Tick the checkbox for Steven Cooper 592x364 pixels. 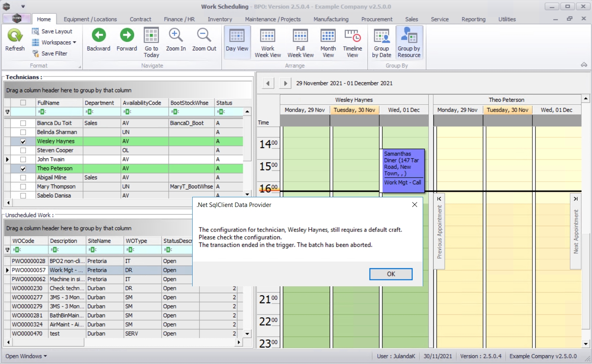(23, 150)
